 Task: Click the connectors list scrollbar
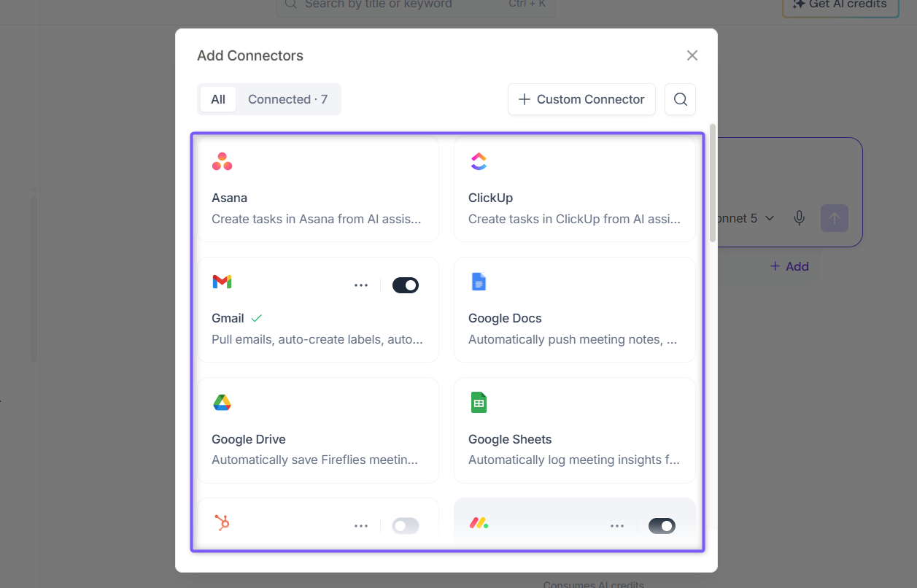pyautogui.click(x=713, y=183)
